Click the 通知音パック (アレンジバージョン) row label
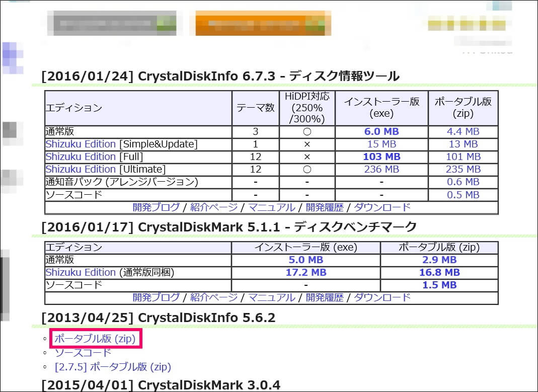Viewport: 538px width, 392px height. point(122,182)
